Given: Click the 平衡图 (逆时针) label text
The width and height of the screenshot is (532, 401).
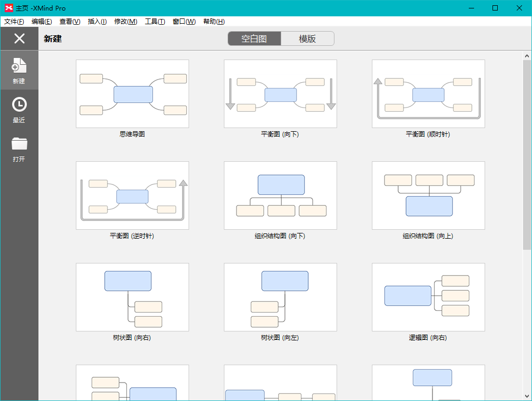Looking at the screenshot, I should point(132,236).
